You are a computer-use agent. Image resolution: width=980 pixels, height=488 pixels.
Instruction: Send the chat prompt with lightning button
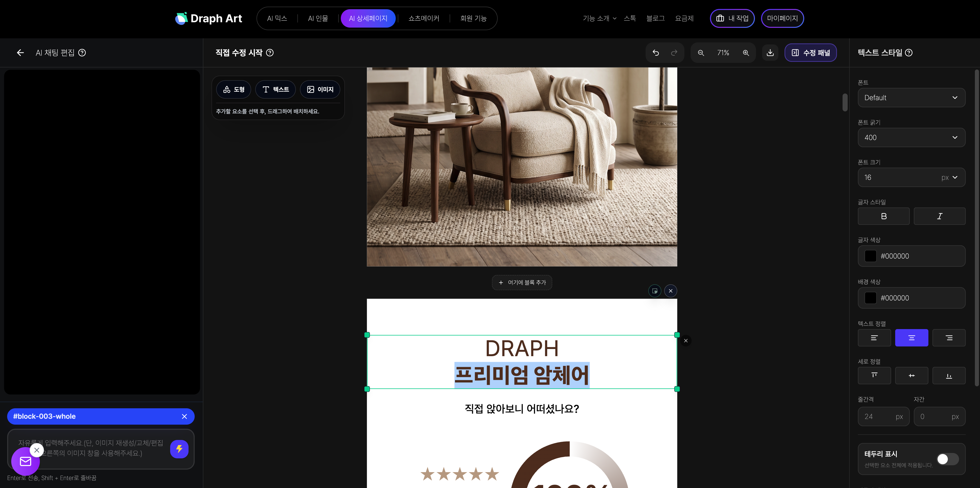179,449
